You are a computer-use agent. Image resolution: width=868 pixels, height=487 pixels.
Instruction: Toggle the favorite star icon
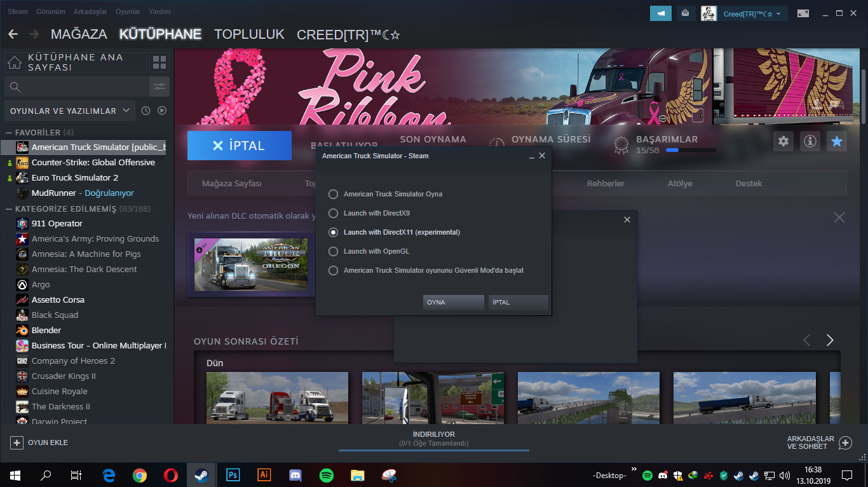point(837,142)
